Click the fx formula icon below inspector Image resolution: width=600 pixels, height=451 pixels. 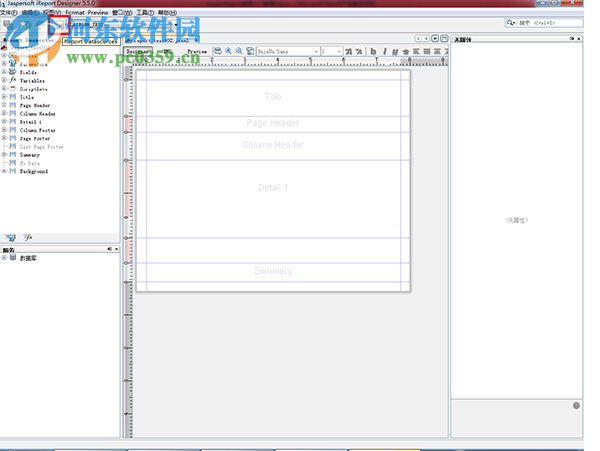tap(28, 238)
